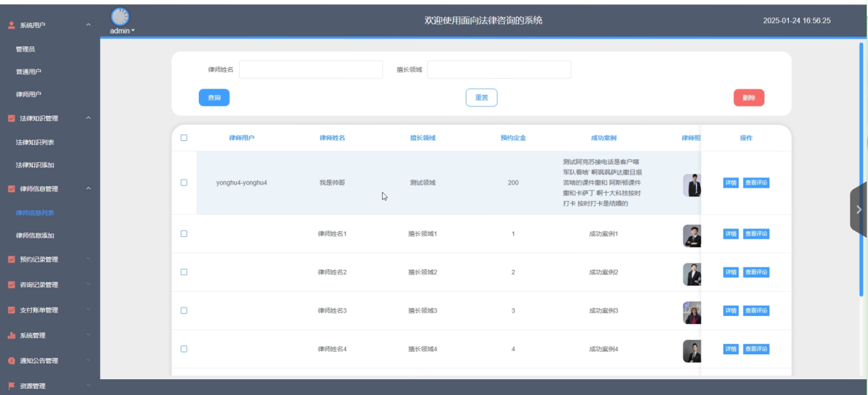This screenshot has width=868, height=395.
Task: Click the 成功案例2 table cell
Action: (603, 272)
